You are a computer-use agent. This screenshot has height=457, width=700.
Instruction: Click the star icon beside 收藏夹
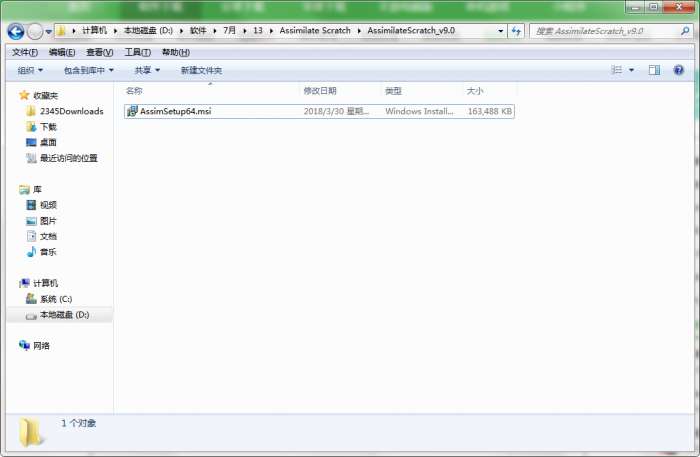(x=24, y=95)
